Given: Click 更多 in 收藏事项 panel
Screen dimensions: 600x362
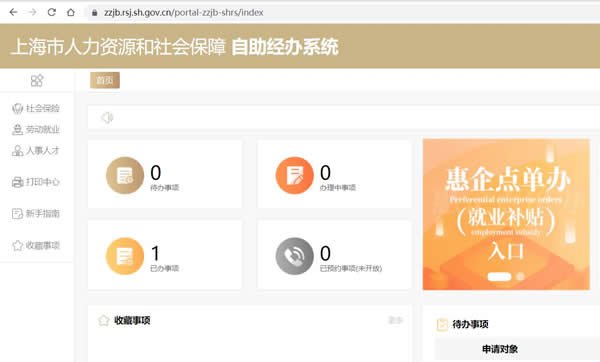Looking at the screenshot, I should click(395, 320).
